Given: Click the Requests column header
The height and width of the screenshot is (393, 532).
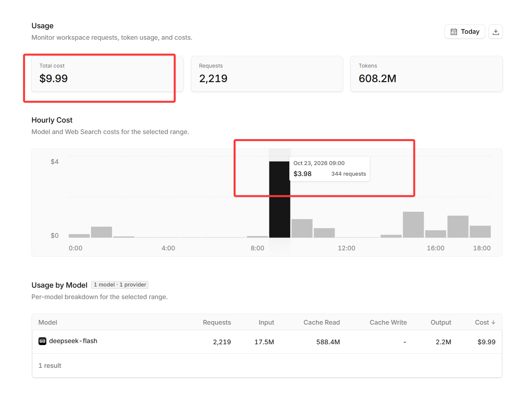Looking at the screenshot, I should (217, 322).
